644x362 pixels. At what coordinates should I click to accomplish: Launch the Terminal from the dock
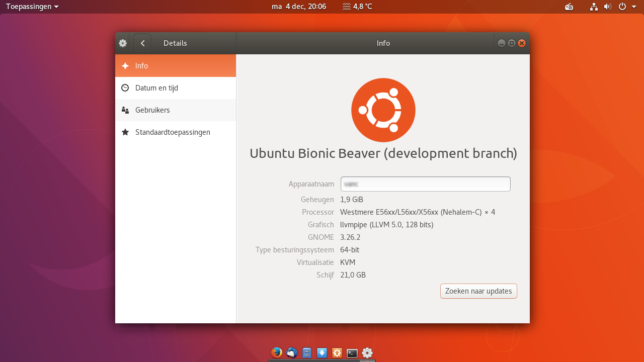(x=352, y=353)
